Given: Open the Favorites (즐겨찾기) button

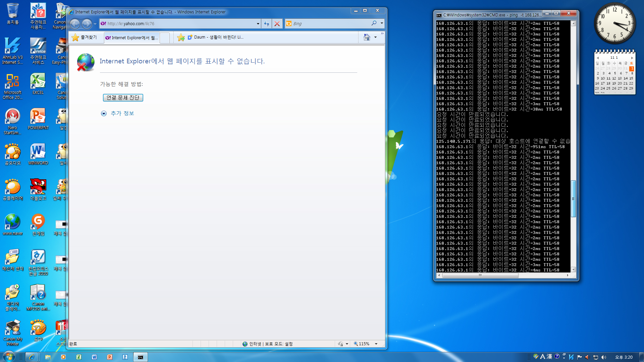Looking at the screenshot, I should tap(85, 38).
